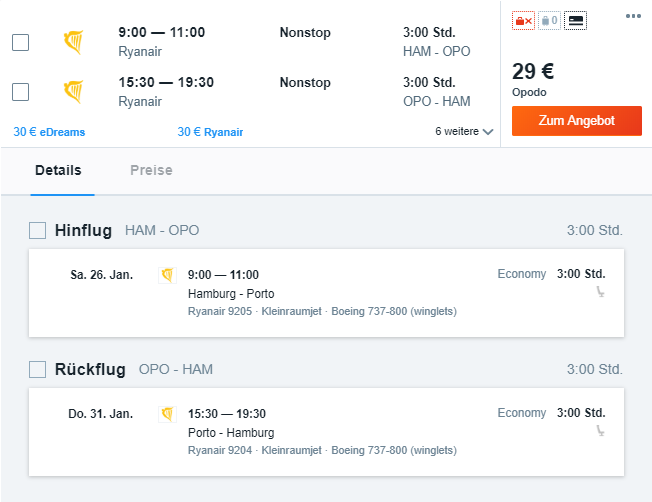Screen dimensions: 652x502
Task: Click the credit card payment icon
Action: click(575, 20)
